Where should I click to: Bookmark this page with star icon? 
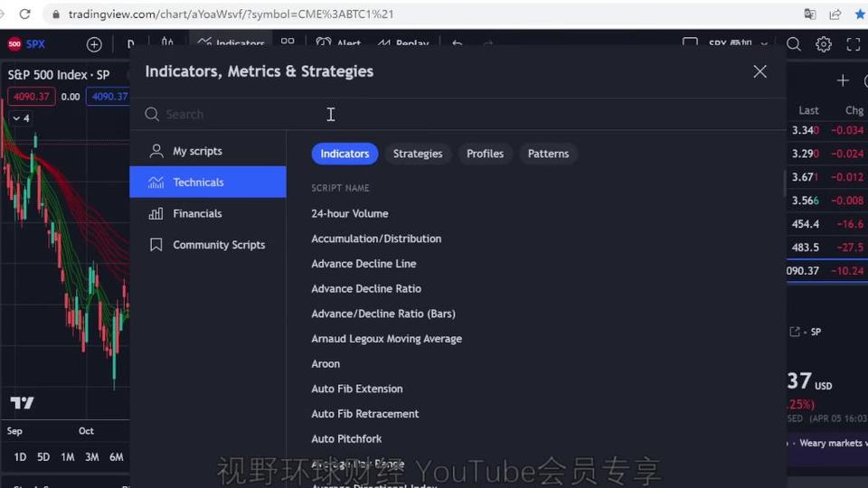(860, 14)
